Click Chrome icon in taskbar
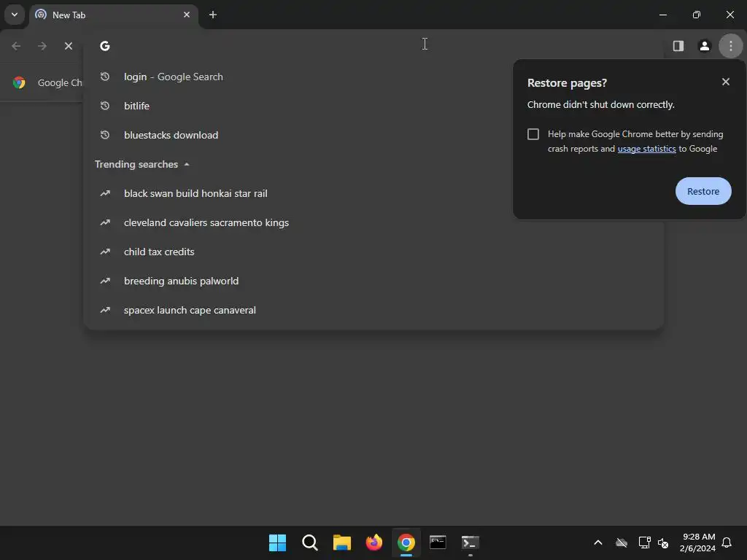Viewport: 747px width, 560px height. (x=406, y=542)
